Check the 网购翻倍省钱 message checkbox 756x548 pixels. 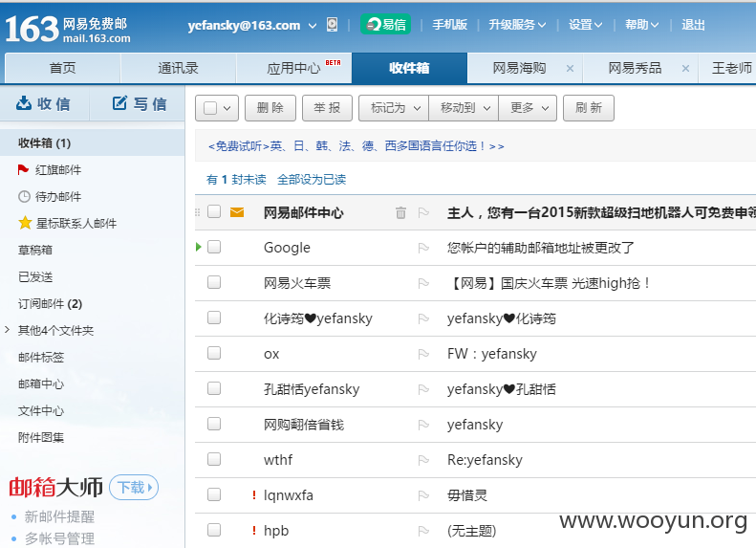(214, 424)
